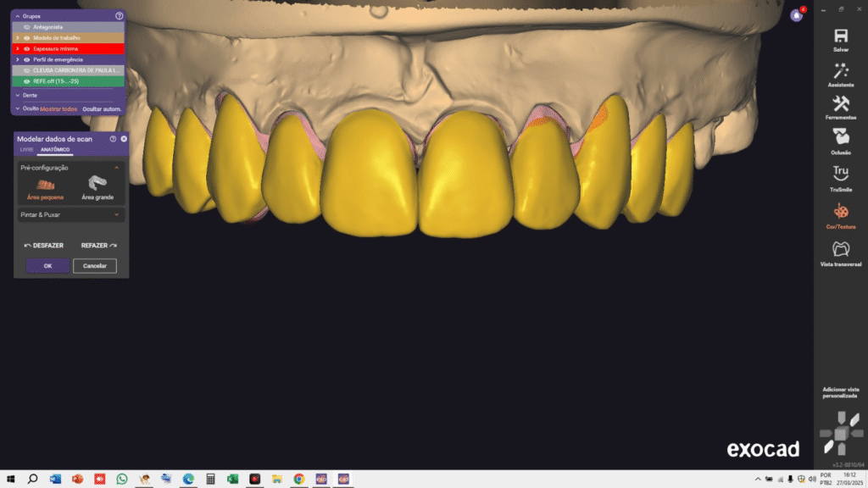Collapse the Pré-configuração section
Screen dimensions: 868x488
pos(116,168)
